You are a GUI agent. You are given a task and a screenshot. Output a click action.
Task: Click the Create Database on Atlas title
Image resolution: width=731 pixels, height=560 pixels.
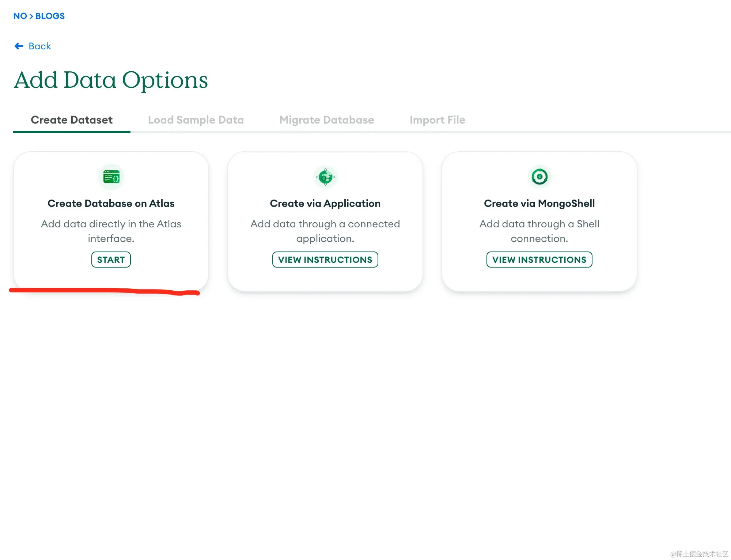[111, 203]
